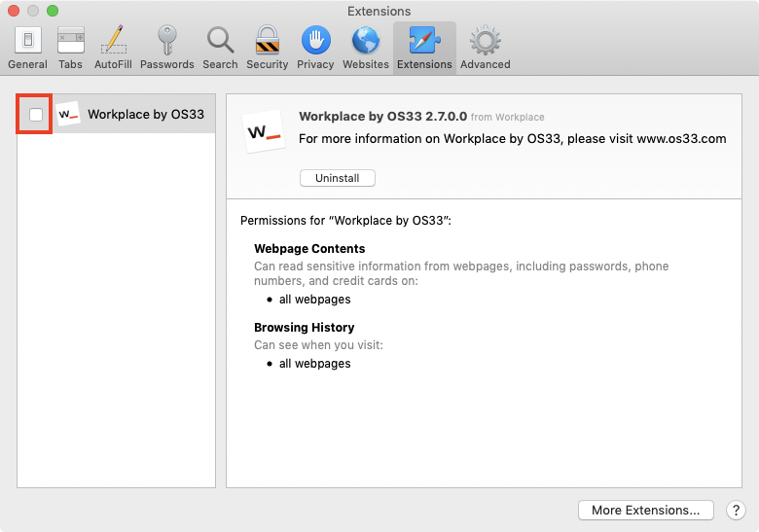Enable the Workplace by OS33 extension checkbox

(36, 115)
